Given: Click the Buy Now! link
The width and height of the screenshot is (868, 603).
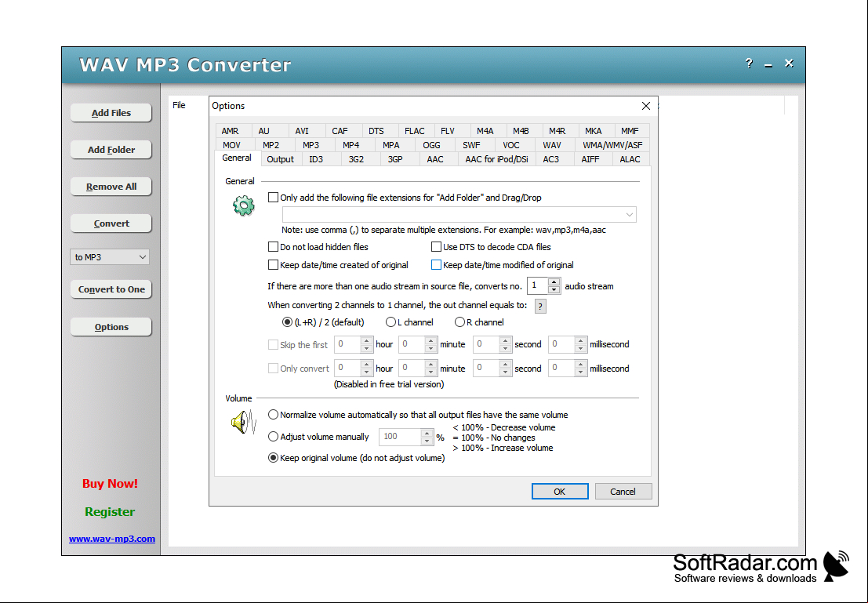Looking at the screenshot, I should point(110,483).
